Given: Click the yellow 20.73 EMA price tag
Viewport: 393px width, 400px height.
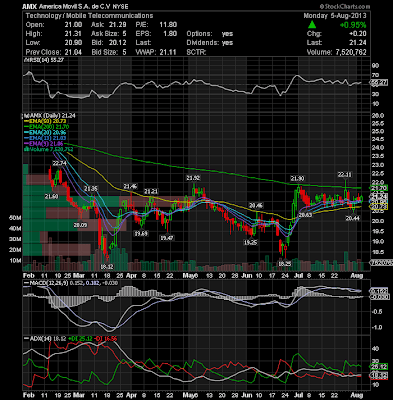Looking at the screenshot, I should (x=380, y=207).
